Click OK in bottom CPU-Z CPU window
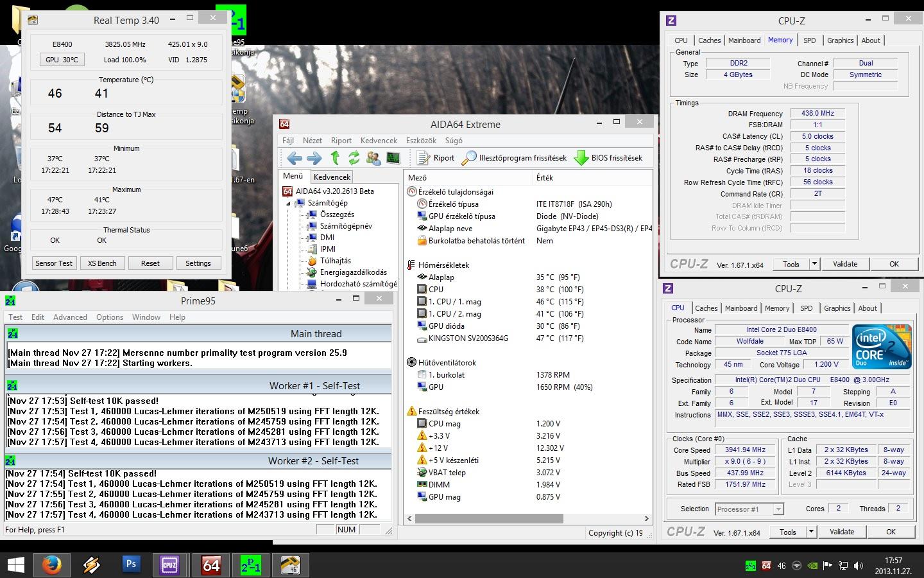Screen dimensions: 924x578 (x=891, y=532)
